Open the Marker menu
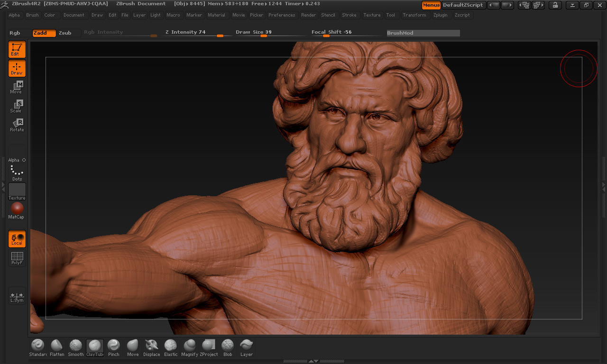Screen dimensions: 607x364 (194, 15)
